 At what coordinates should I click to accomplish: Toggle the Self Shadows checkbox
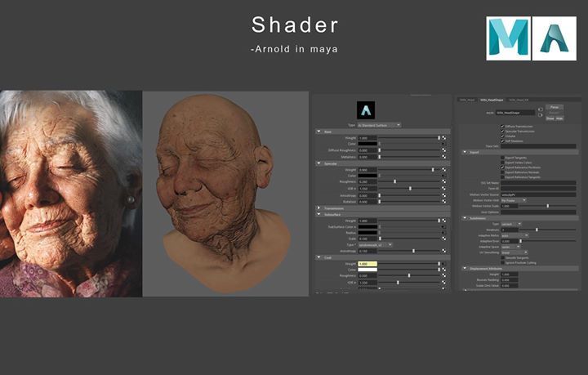click(x=502, y=141)
